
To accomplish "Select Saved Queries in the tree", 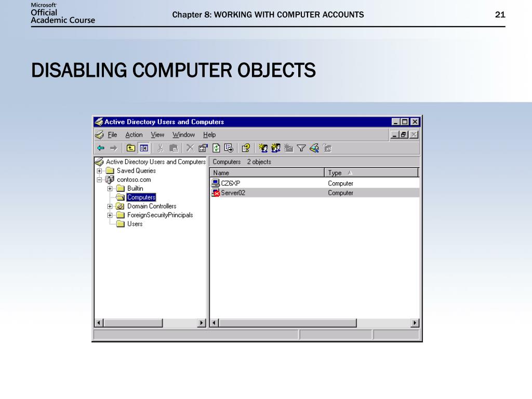I will tap(136, 170).
